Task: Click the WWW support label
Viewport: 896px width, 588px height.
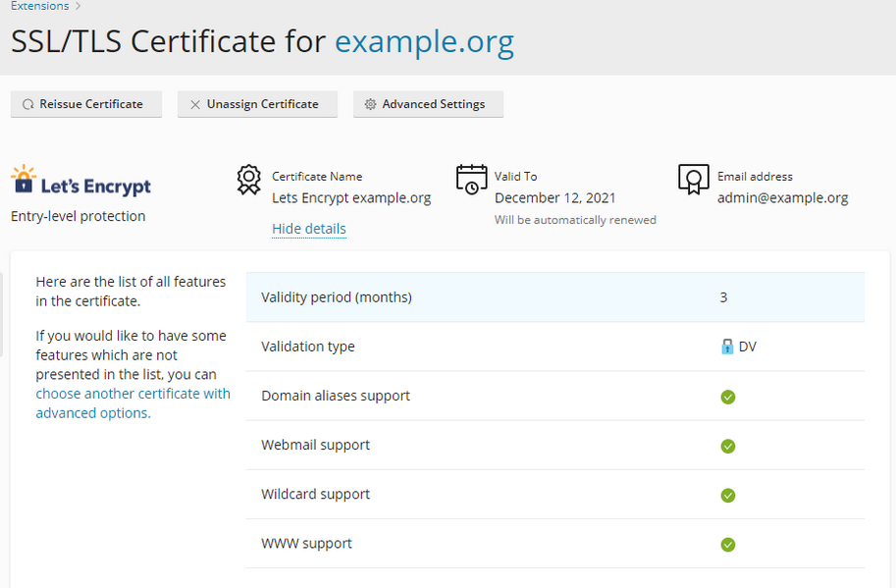Action: (x=306, y=543)
